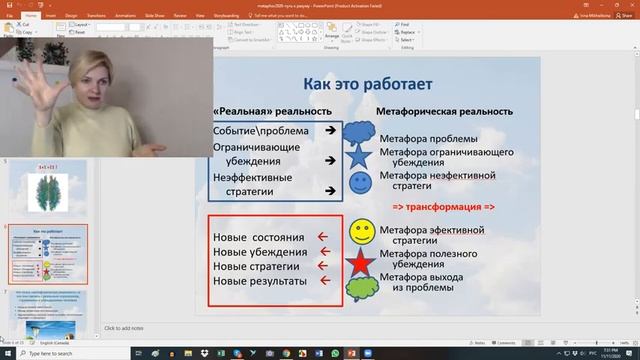Select the blue smiley face shape
Image resolution: width=640 pixels, height=360 pixels.
pos(360,182)
